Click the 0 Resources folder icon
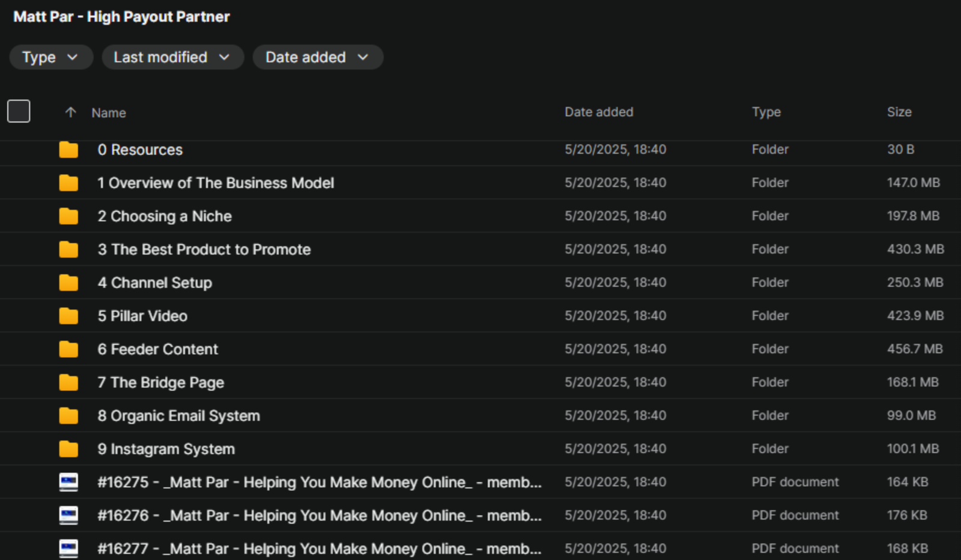This screenshot has height=560, width=961. point(68,149)
